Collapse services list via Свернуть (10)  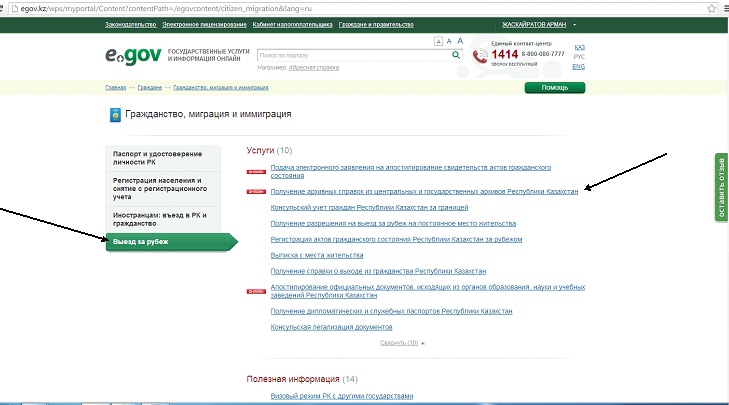point(399,342)
